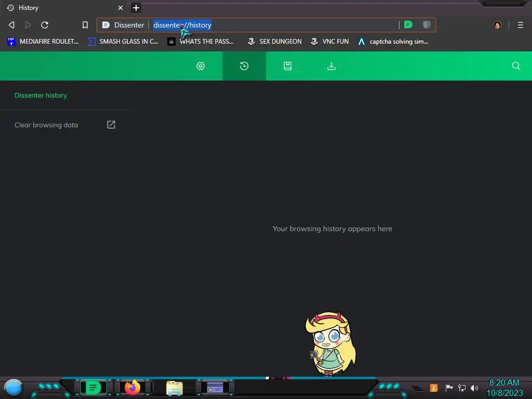
Task: Open the Start orb button
Action: 13,388
